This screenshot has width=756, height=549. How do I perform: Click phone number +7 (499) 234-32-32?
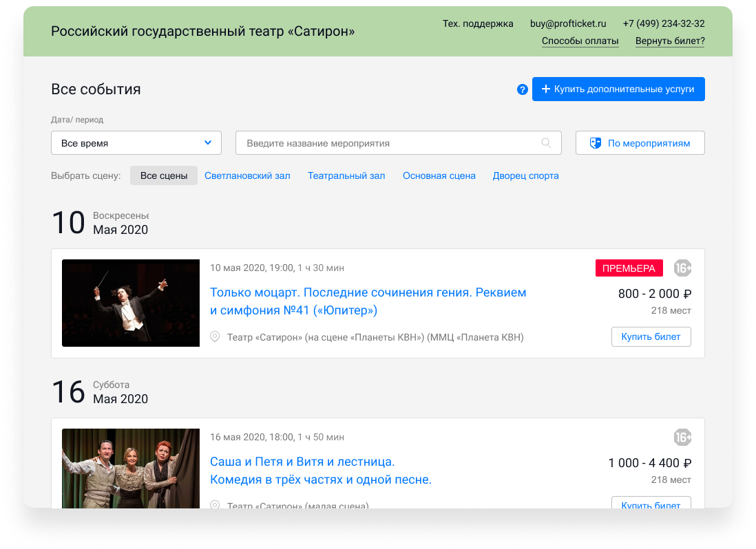click(x=664, y=23)
